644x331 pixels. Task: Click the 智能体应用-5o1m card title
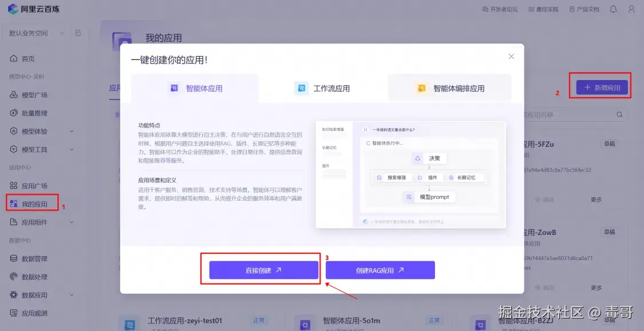351,320
